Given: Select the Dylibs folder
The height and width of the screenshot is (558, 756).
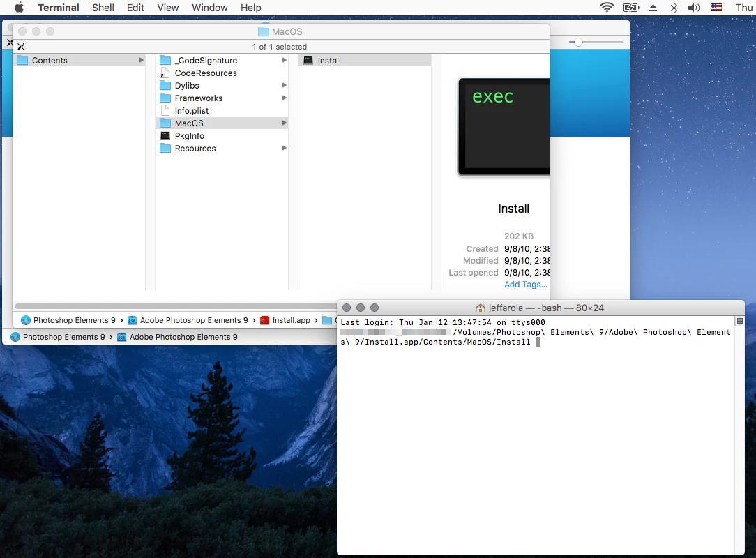Looking at the screenshot, I should (222, 85).
